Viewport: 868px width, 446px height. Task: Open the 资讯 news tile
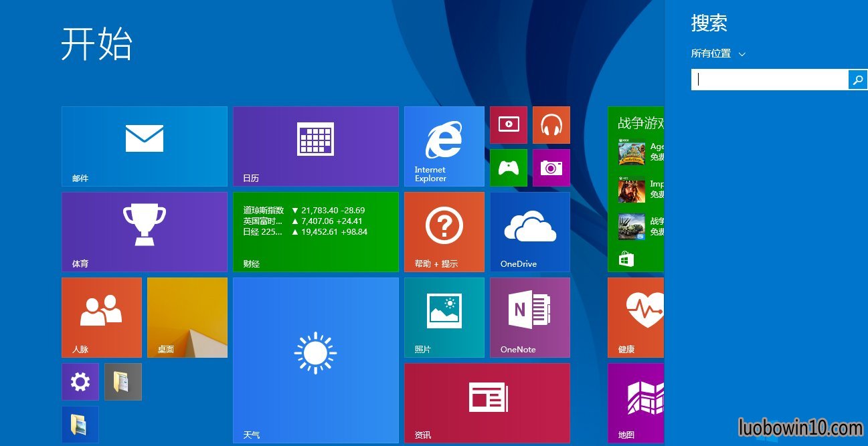coord(487,403)
